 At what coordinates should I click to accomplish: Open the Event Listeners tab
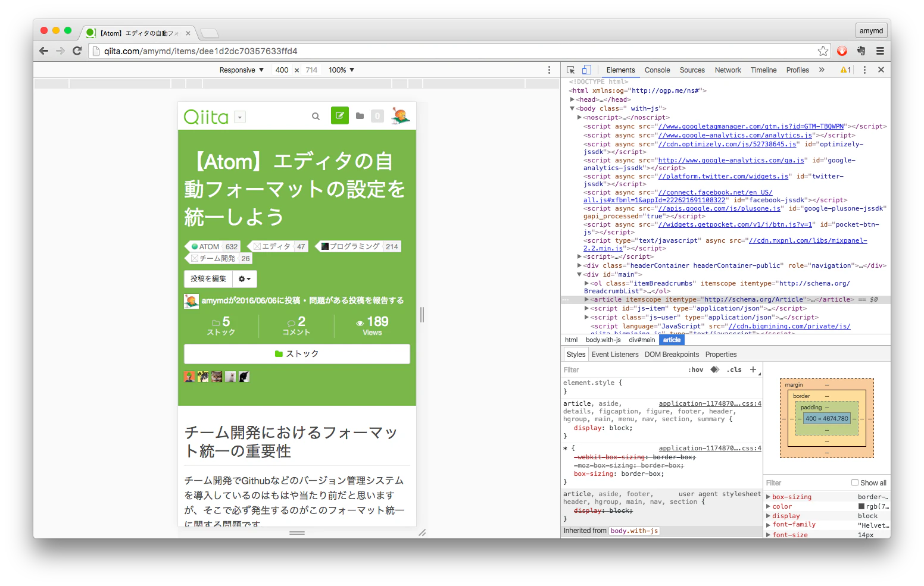tap(615, 355)
